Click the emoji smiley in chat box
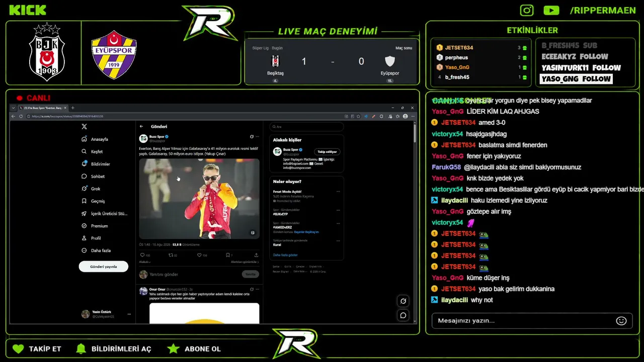The image size is (644, 362). (x=621, y=321)
